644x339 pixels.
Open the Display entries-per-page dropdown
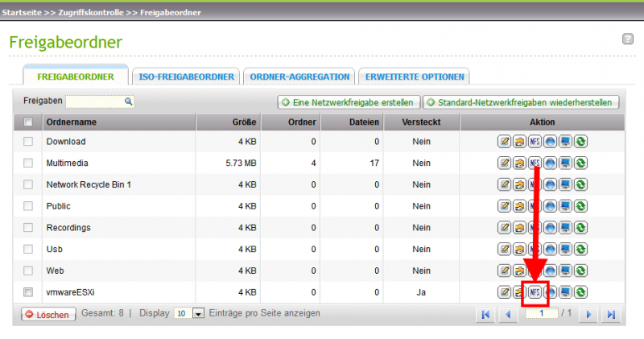[199, 313]
